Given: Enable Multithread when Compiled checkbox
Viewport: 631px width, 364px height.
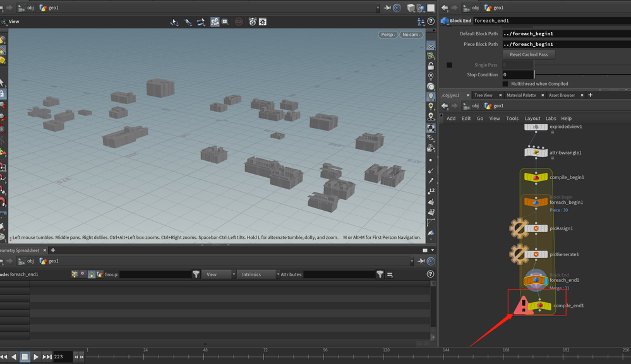Looking at the screenshot, I should click(505, 84).
